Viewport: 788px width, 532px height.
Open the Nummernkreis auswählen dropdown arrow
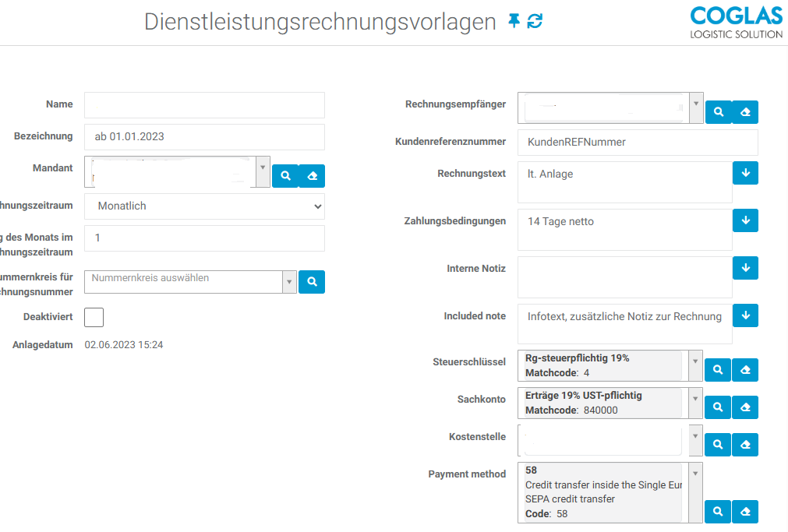[289, 282]
